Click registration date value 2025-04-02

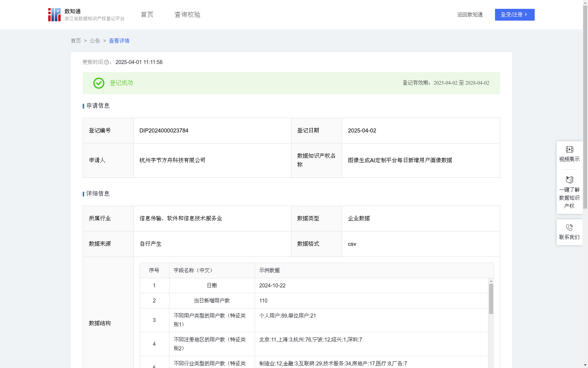(362, 131)
